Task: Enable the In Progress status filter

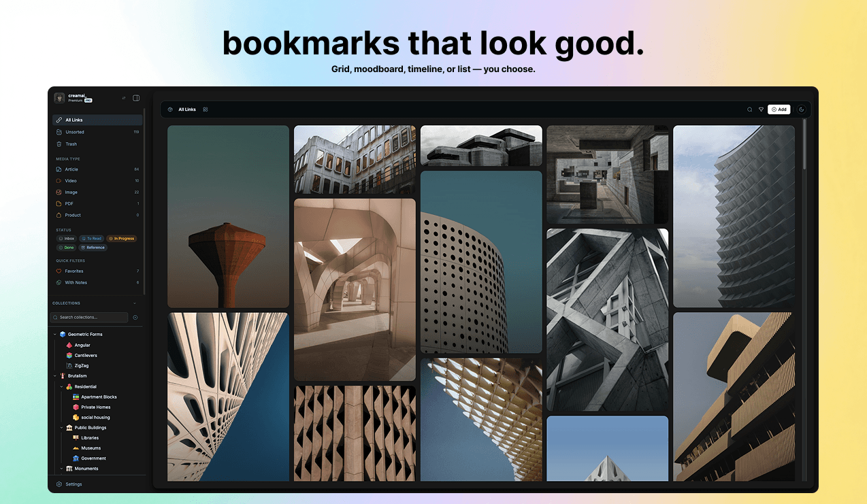Action: tap(121, 238)
